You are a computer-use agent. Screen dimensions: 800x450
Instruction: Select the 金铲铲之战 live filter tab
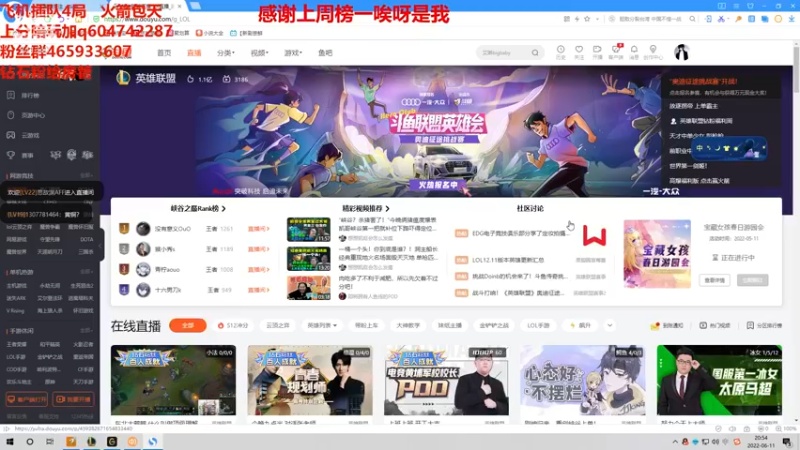coord(494,326)
